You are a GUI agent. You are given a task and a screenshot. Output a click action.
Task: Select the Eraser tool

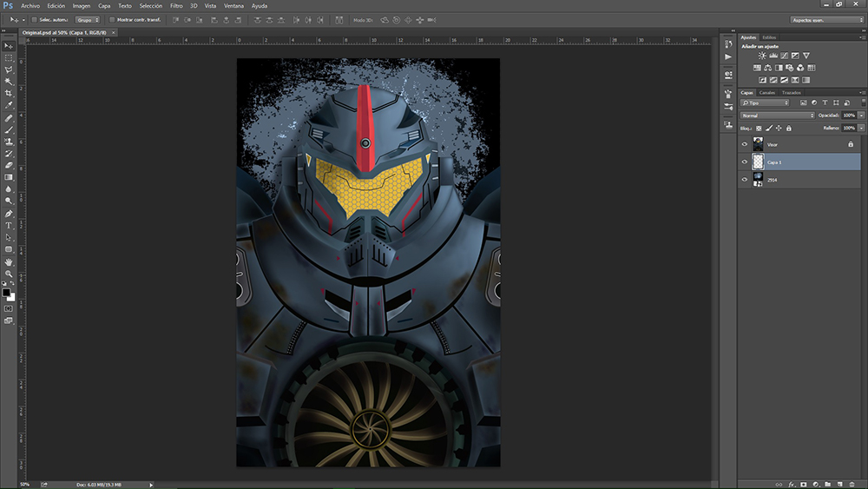click(x=9, y=165)
